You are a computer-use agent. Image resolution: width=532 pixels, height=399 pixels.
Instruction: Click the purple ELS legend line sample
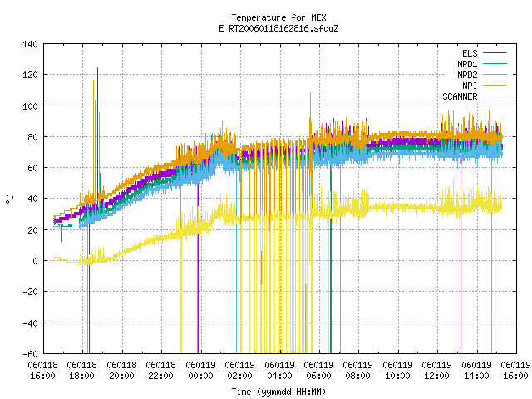pos(495,53)
